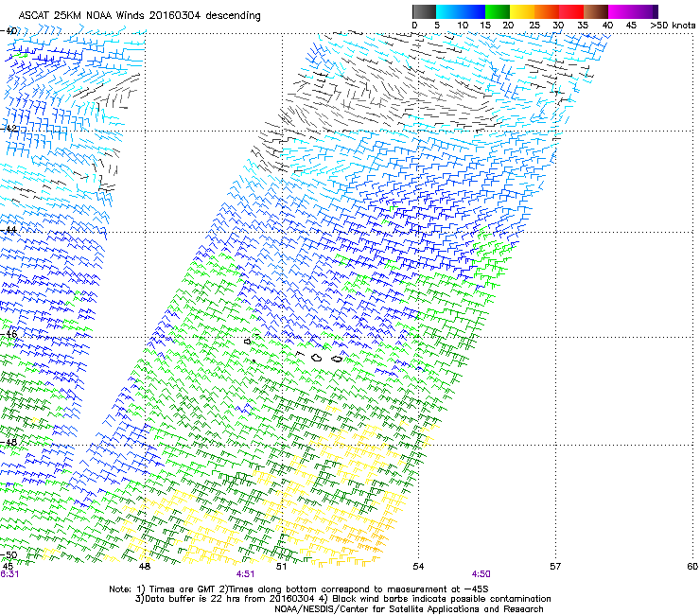The image size is (700, 615).
Task: Click the '>50 knots' legend label
Action: point(673,26)
